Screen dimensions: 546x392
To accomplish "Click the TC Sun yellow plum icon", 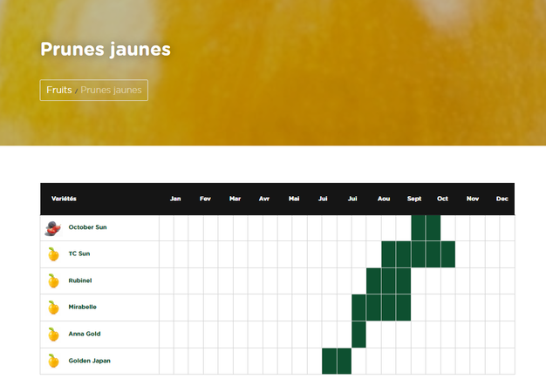I will (x=53, y=254).
